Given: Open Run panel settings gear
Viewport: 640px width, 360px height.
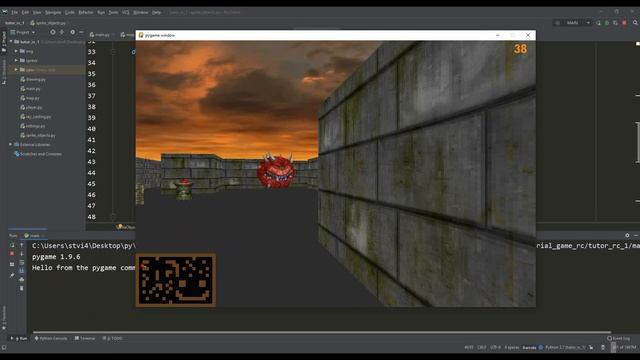Looking at the screenshot, I should pos(627,236).
